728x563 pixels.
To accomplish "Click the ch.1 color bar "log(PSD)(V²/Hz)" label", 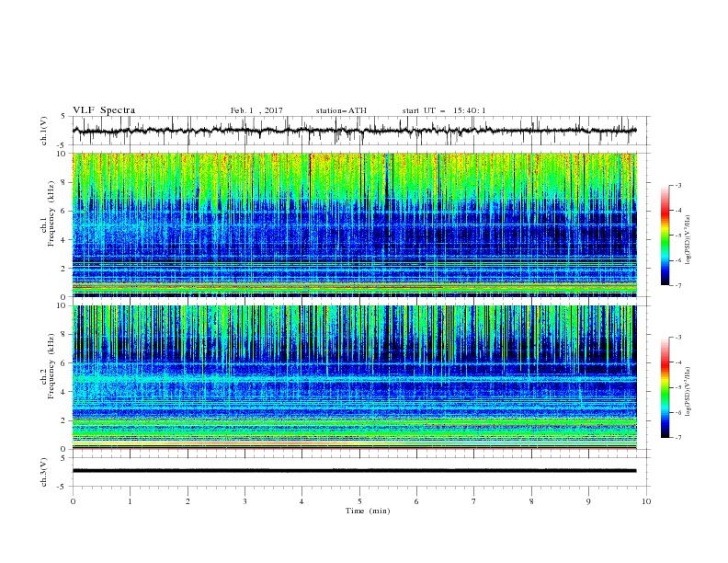I will pos(688,240).
